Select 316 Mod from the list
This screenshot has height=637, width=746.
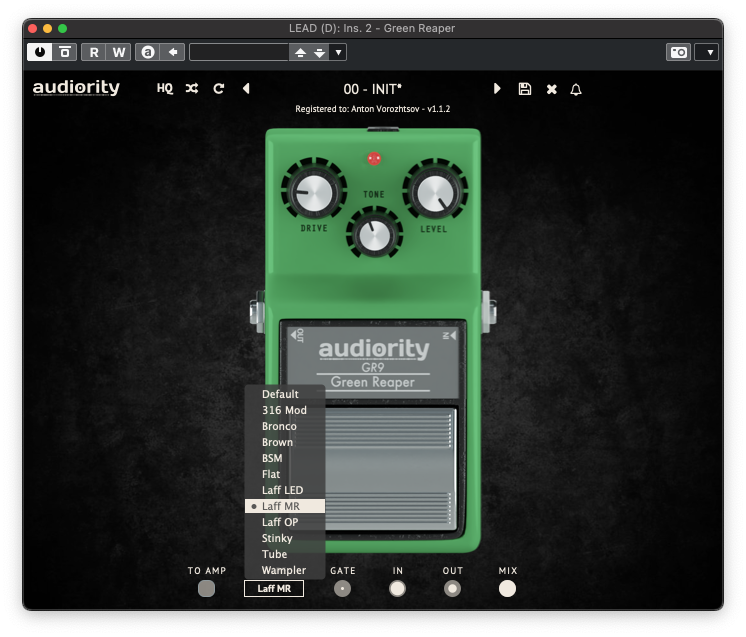[x=285, y=410]
